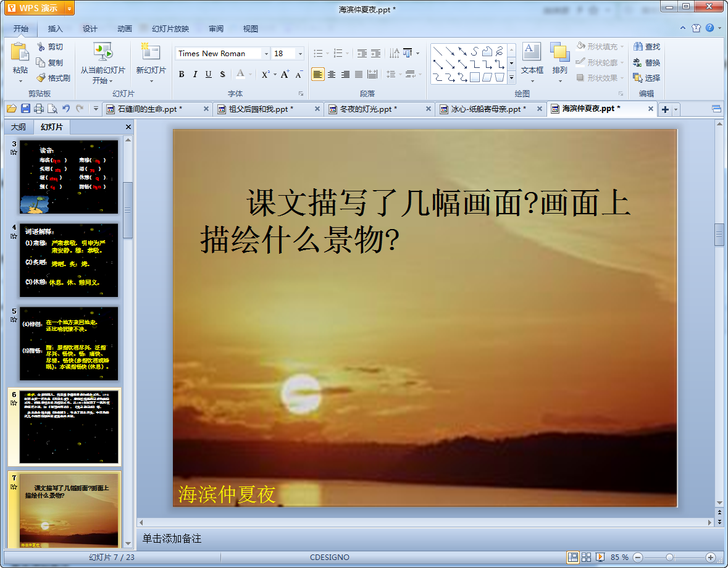Click the Save icon in quick toolbar
Screen dimensions: 728x568
[x=25, y=109]
